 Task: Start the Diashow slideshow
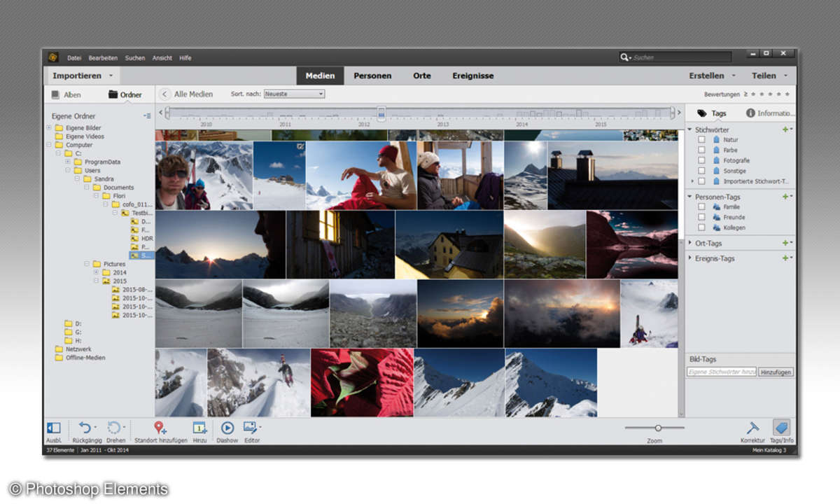(227, 428)
